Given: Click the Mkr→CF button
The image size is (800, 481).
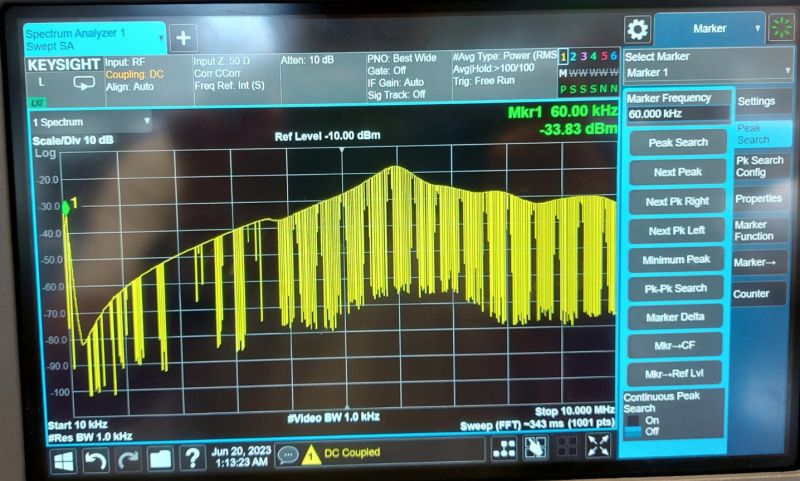Looking at the screenshot, I should pyautogui.click(x=674, y=345).
